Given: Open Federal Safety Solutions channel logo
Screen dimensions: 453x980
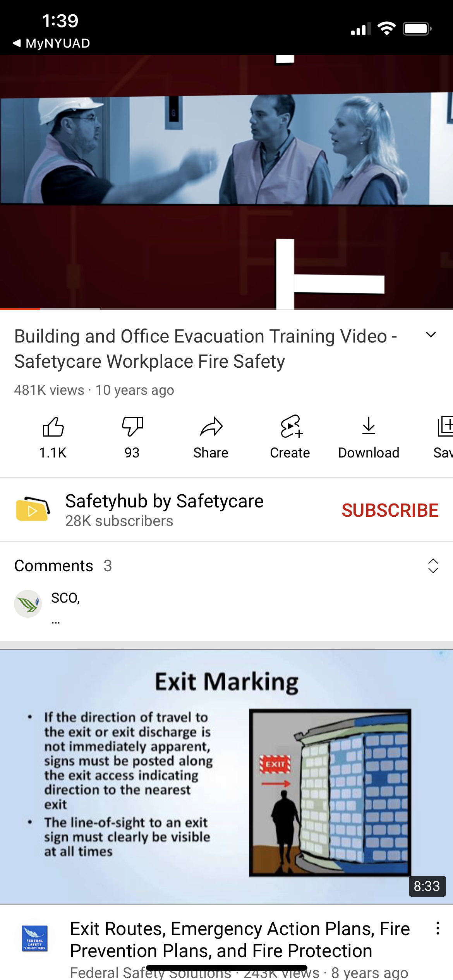Looking at the screenshot, I should tap(35, 938).
